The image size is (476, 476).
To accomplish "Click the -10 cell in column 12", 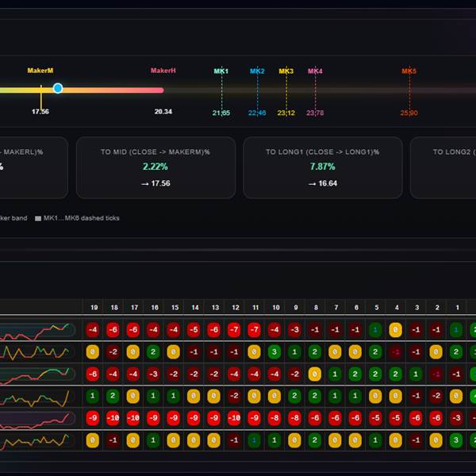I will coord(234,418).
